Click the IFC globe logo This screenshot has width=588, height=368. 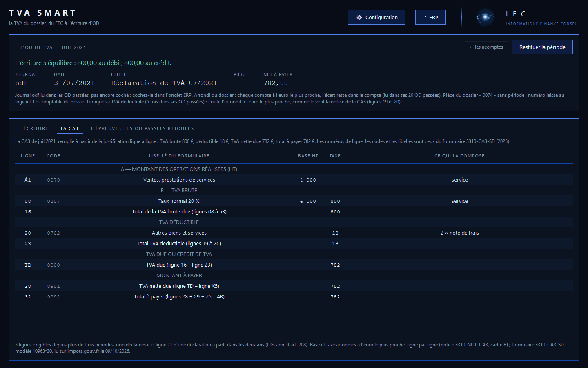point(485,17)
